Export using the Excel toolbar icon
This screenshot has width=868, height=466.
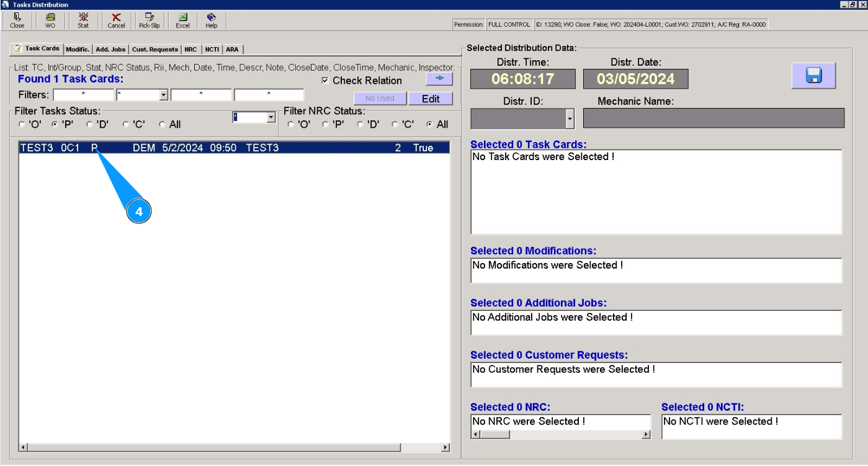point(182,20)
